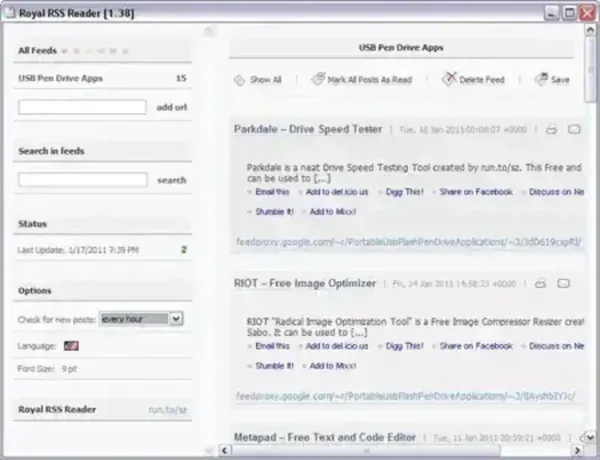Click the unread count 15
600x460 pixels.
[x=181, y=78]
